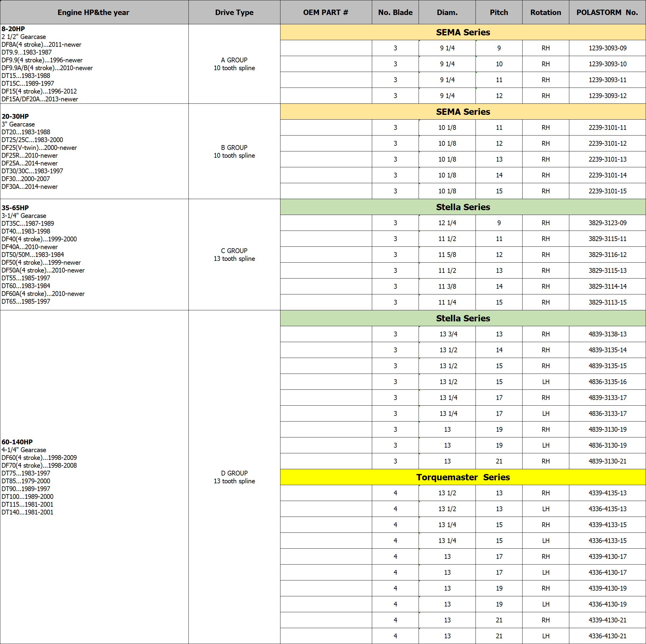Click part number 4336-4130-21

(608, 636)
